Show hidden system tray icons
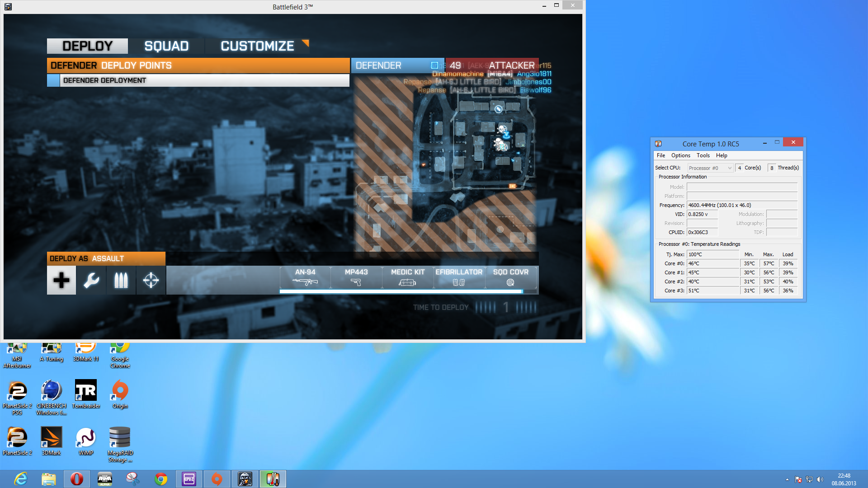This screenshot has height=488, width=868. tap(787, 479)
